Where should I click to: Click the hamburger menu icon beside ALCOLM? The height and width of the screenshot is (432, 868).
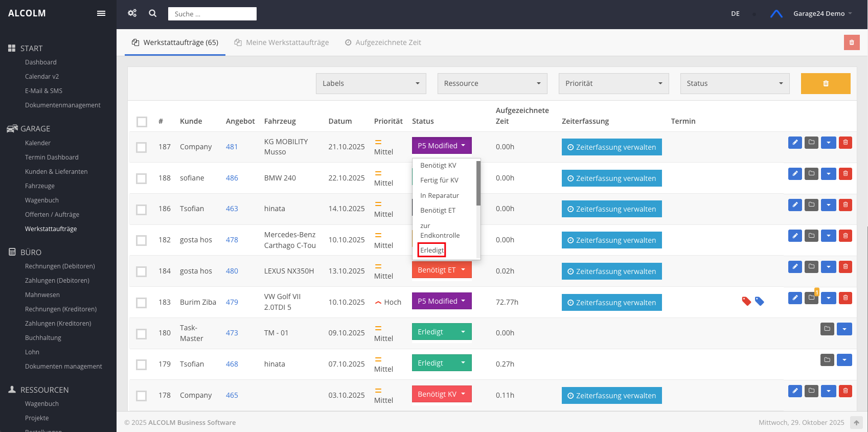[101, 13]
